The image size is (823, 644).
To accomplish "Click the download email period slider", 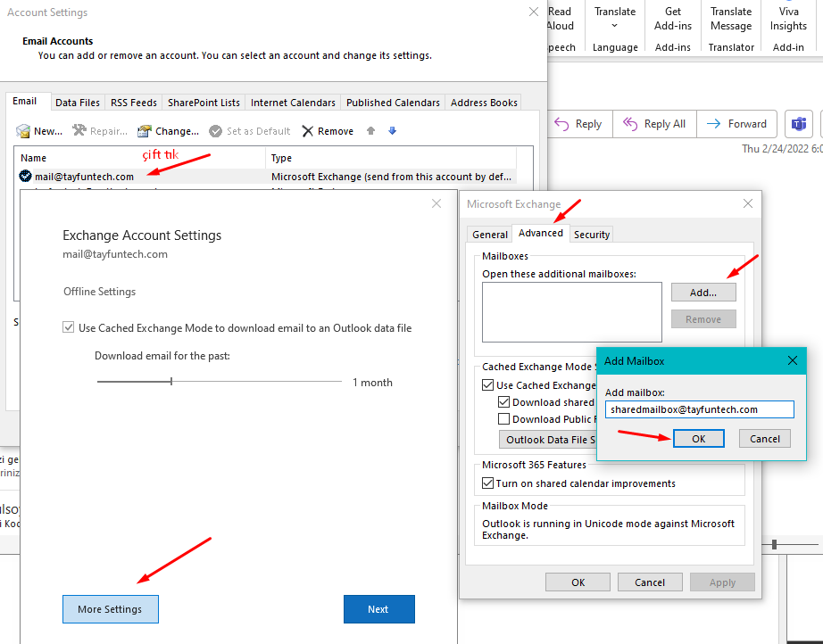I will pos(171,382).
